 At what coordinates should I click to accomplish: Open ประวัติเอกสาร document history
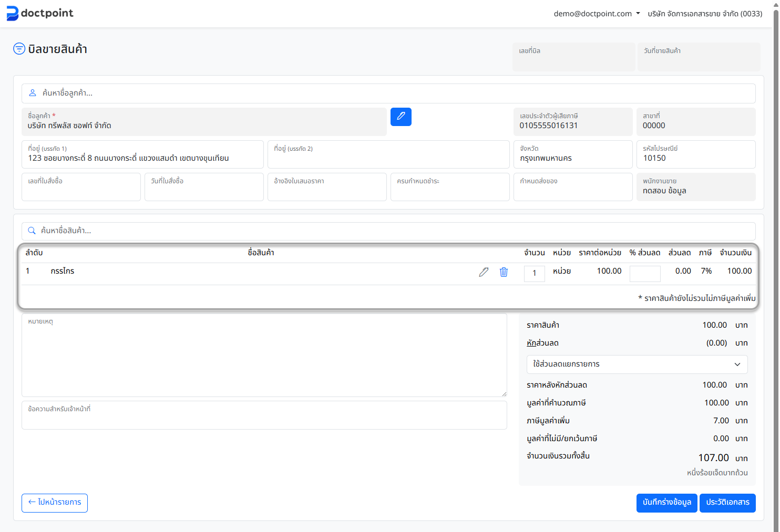tap(727, 503)
